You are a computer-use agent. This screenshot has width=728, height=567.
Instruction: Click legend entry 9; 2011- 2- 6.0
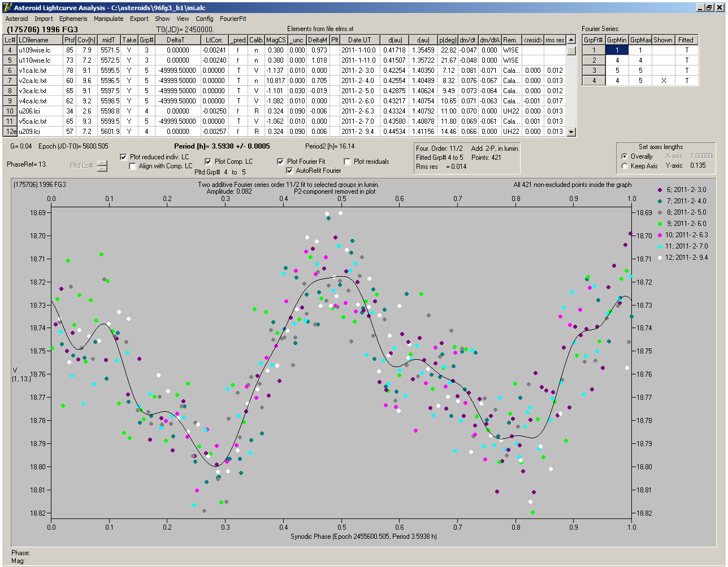click(x=683, y=224)
